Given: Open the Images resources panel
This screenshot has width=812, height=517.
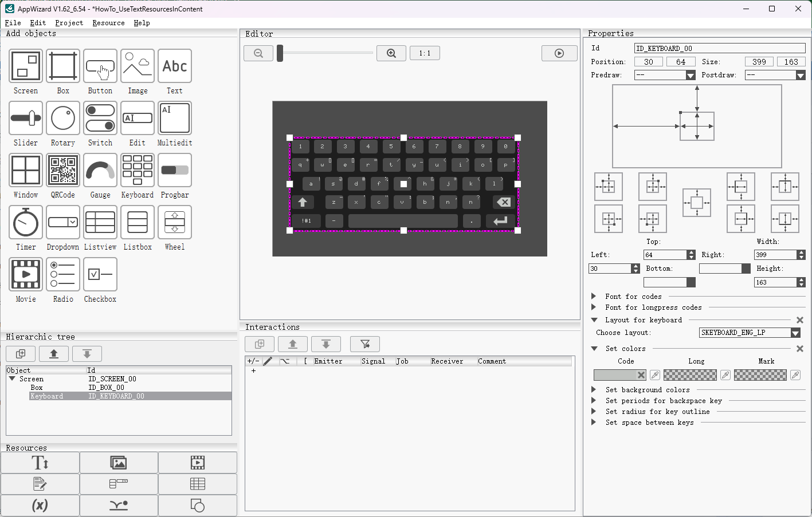Looking at the screenshot, I should click(119, 462).
